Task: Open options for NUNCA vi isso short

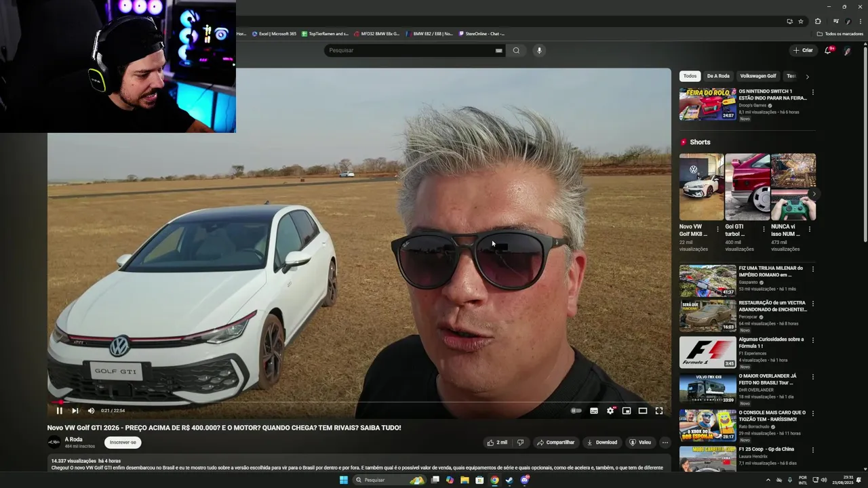Action: pyautogui.click(x=809, y=229)
